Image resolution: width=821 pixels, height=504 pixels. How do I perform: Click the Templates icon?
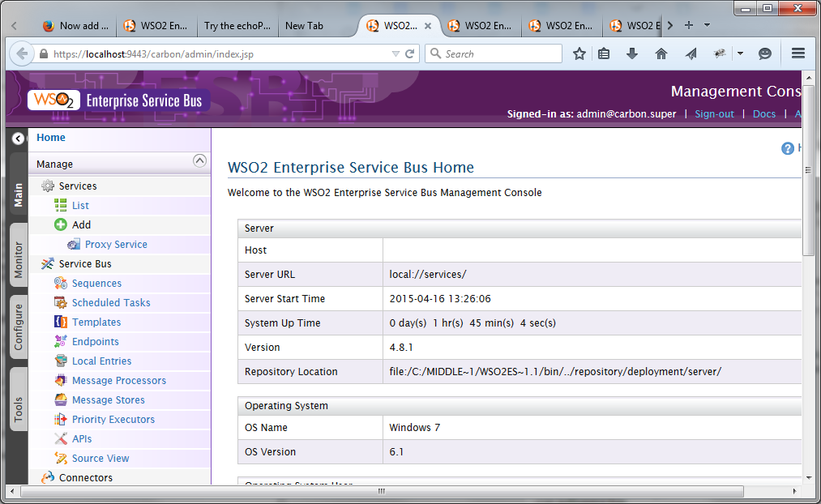61,322
